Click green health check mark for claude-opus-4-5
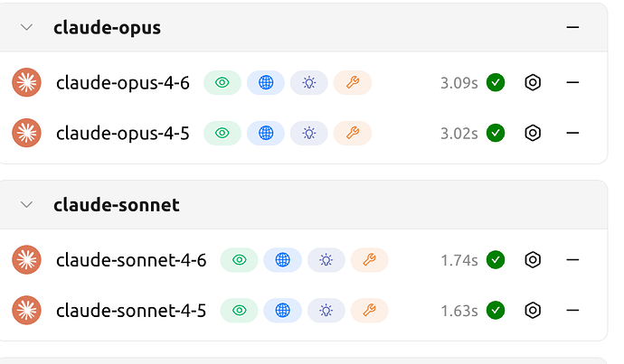 [496, 133]
